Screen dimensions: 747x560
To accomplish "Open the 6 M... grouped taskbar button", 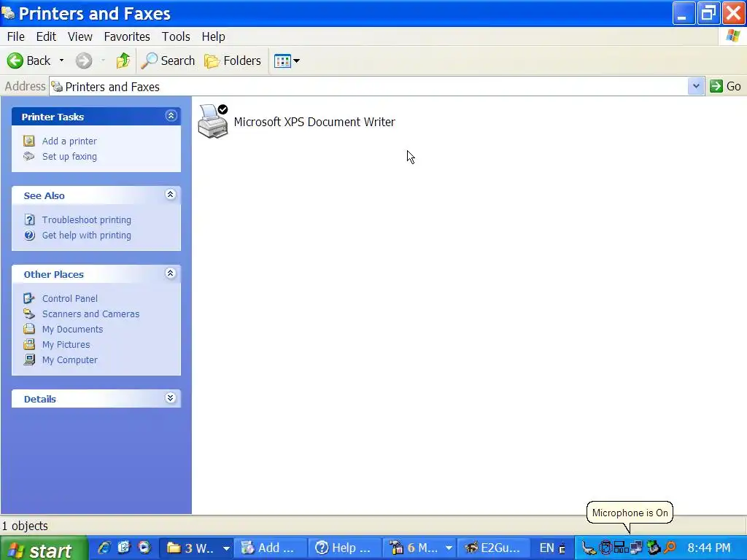I will pyautogui.click(x=419, y=548).
